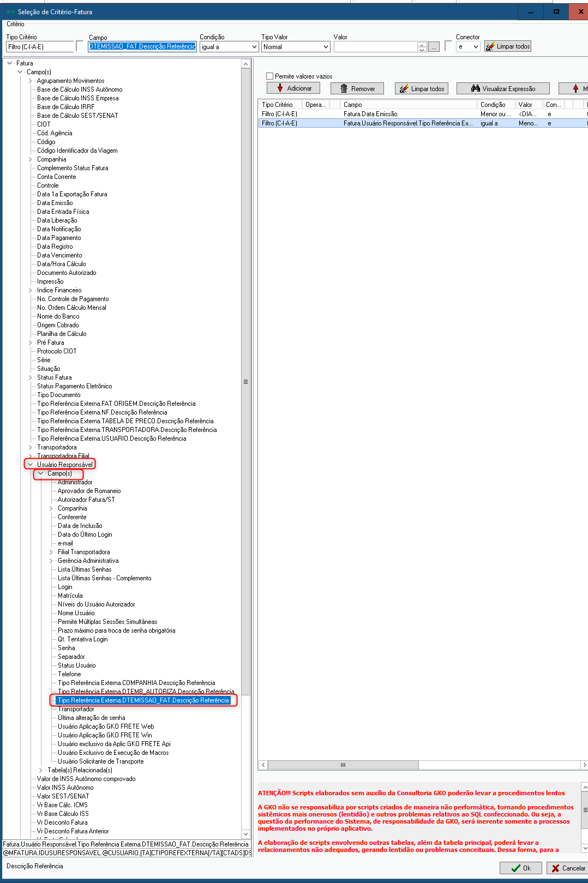Expand Filial Transportadora node
Image resolution: width=588 pixels, height=883 pixels.
tap(51, 552)
